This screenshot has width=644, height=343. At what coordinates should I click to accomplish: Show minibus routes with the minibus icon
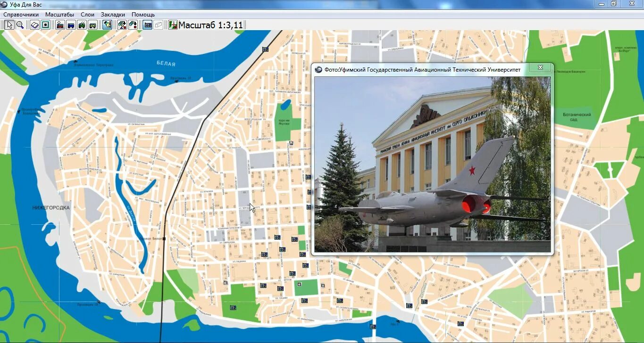(92, 25)
